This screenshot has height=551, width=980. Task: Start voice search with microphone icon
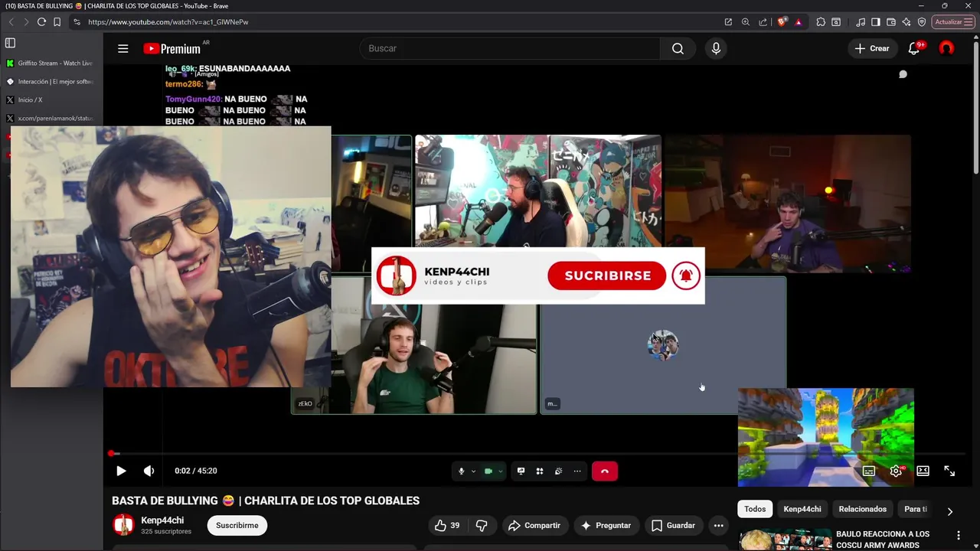(x=716, y=48)
